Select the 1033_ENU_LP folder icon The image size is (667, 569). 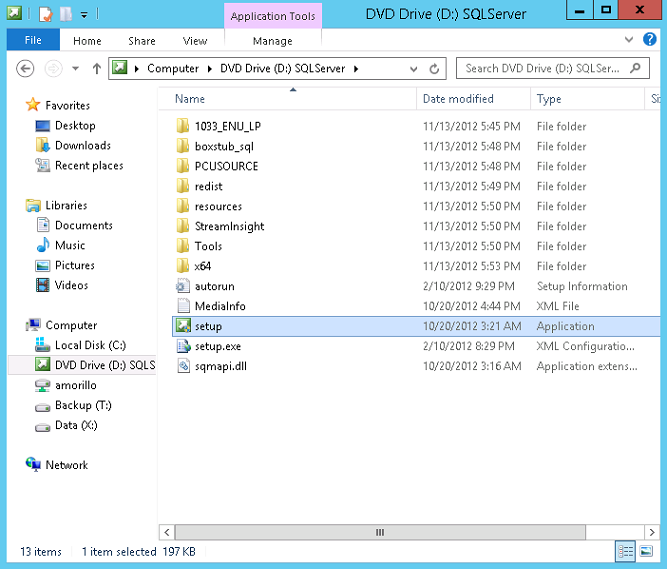pyautogui.click(x=182, y=126)
